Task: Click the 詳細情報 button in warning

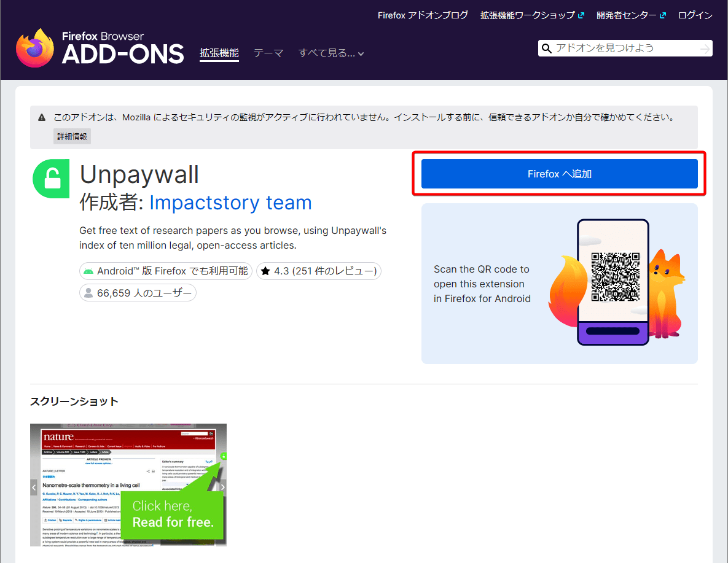Action: pos(72,136)
